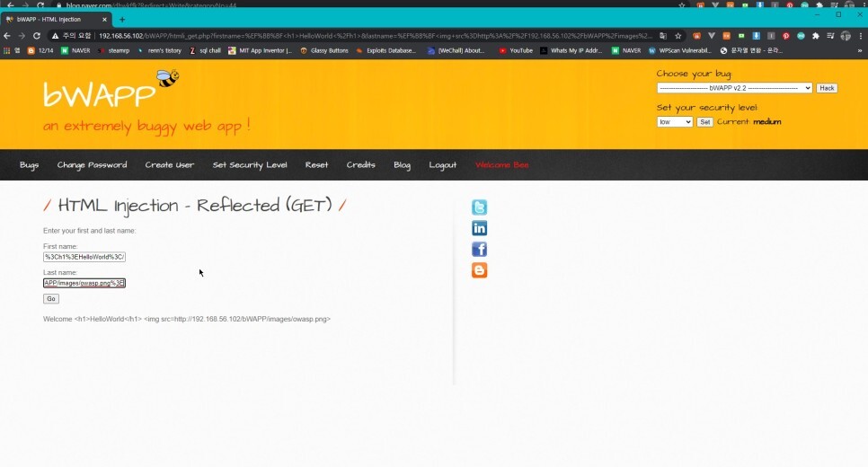Click the browser address bar URL

coord(376,36)
